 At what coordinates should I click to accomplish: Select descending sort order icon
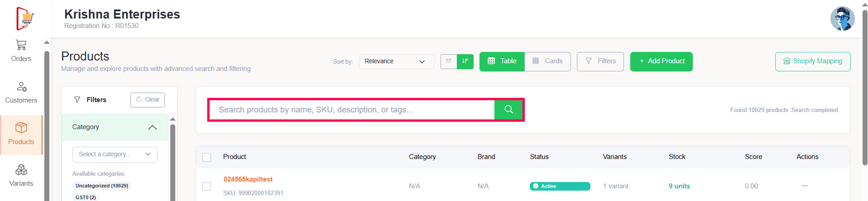tap(465, 61)
